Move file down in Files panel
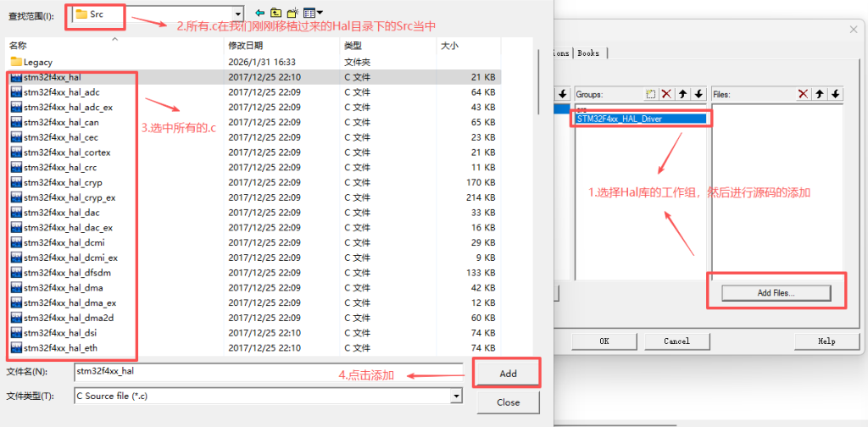Viewport: 868px width, 427px height. [x=836, y=94]
